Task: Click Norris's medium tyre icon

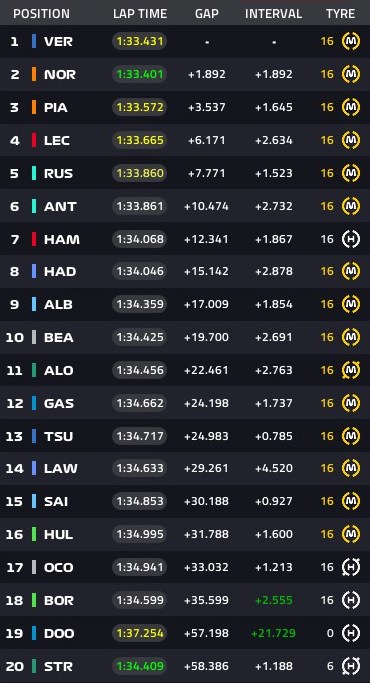Action: tap(351, 74)
